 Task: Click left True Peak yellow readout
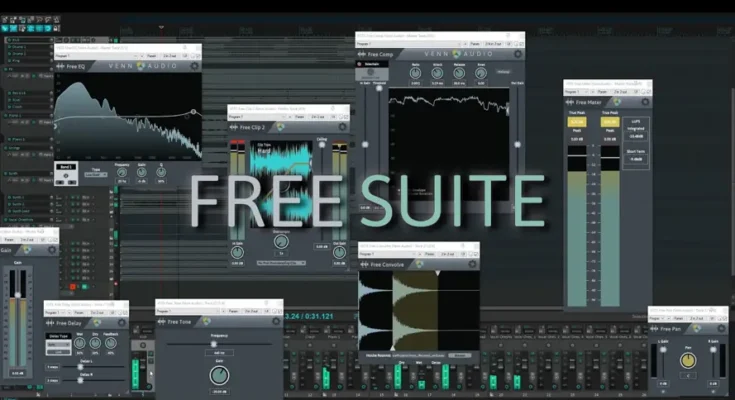click(577, 122)
